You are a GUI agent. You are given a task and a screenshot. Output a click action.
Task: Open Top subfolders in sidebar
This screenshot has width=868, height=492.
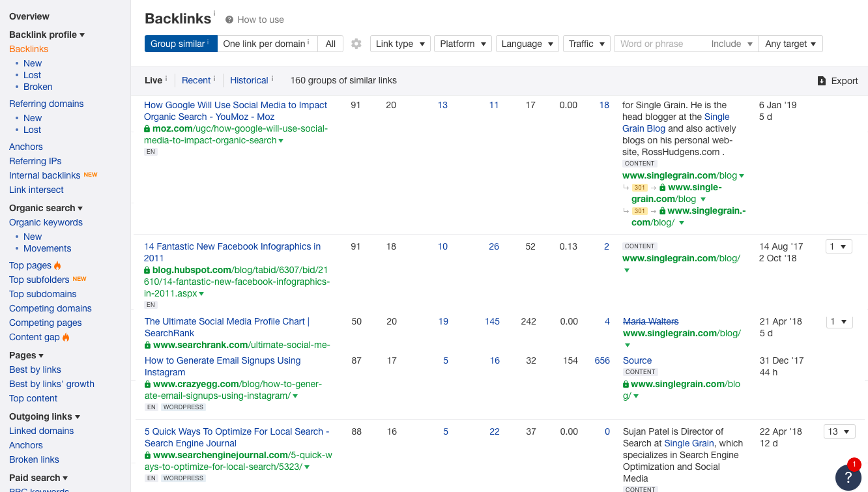click(x=39, y=280)
